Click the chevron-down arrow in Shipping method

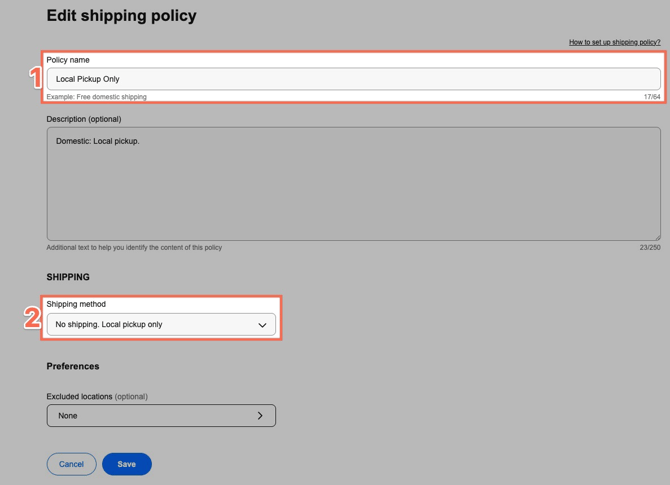coord(262,325)
